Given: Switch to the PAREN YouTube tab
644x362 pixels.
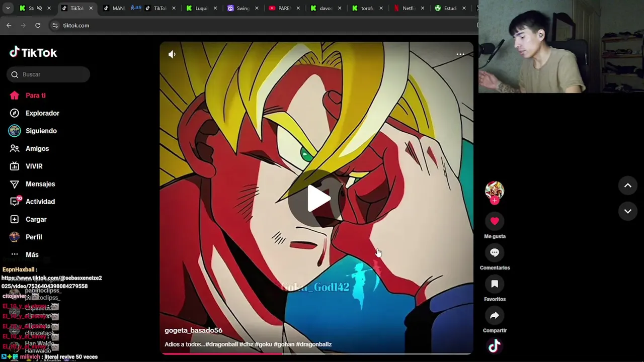Looking at the screenshot, I should coord(284,8).
